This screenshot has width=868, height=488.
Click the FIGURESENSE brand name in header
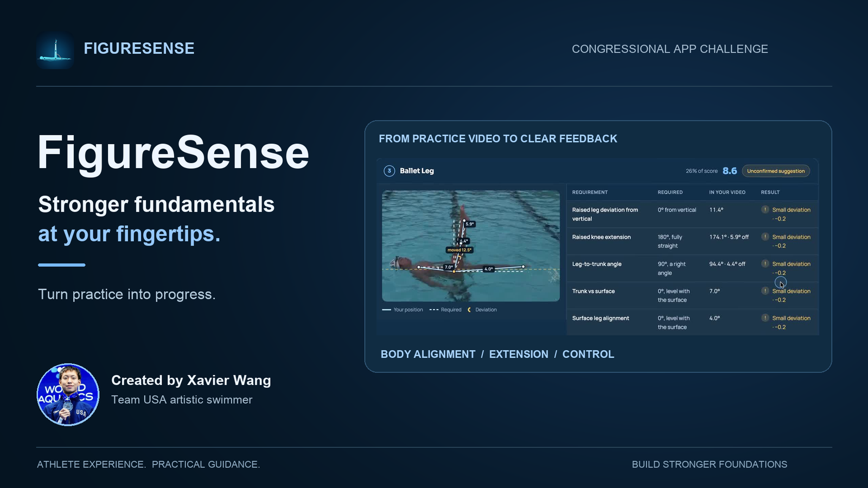(139, 48)
